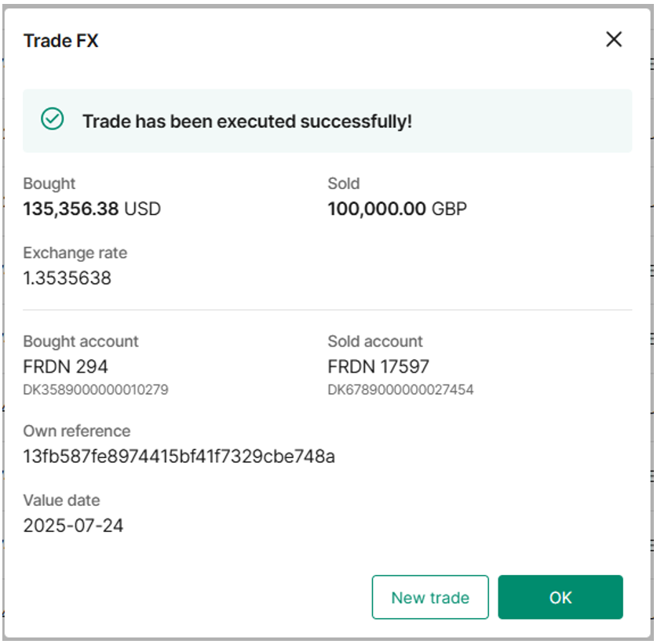This screenshot has width=657, height=644.
Task: Click the own reference hash value
Action: 179,456
